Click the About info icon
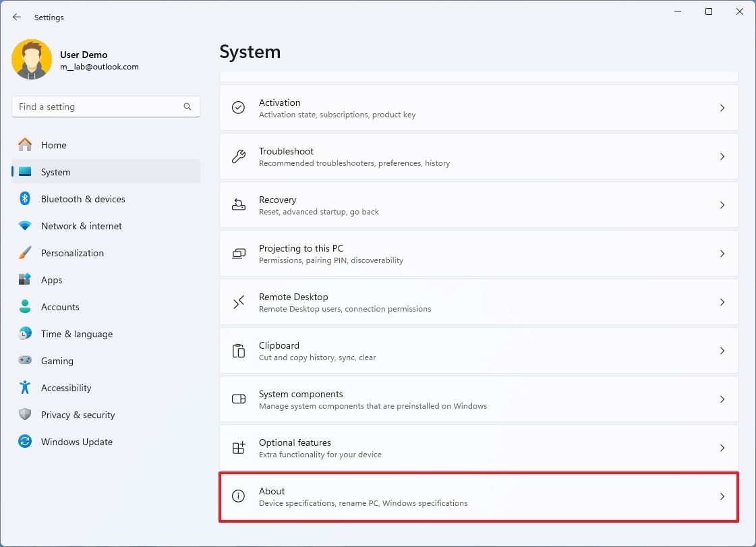The image size is (756, 547). click(x=238, y=496)
